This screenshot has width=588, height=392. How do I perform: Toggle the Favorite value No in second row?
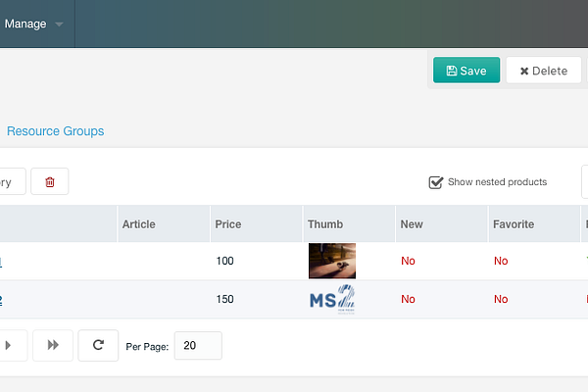(501, 299)
